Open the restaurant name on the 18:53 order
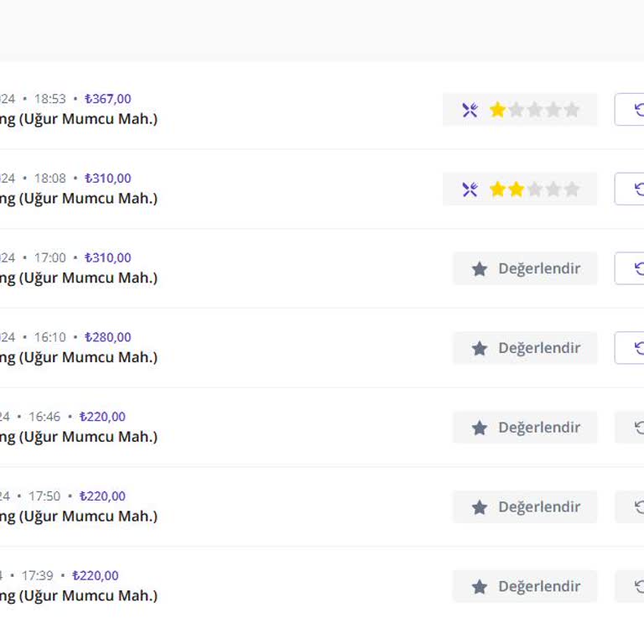The height and width of the screenshot is (644, 644). click(x=79, y=119)
